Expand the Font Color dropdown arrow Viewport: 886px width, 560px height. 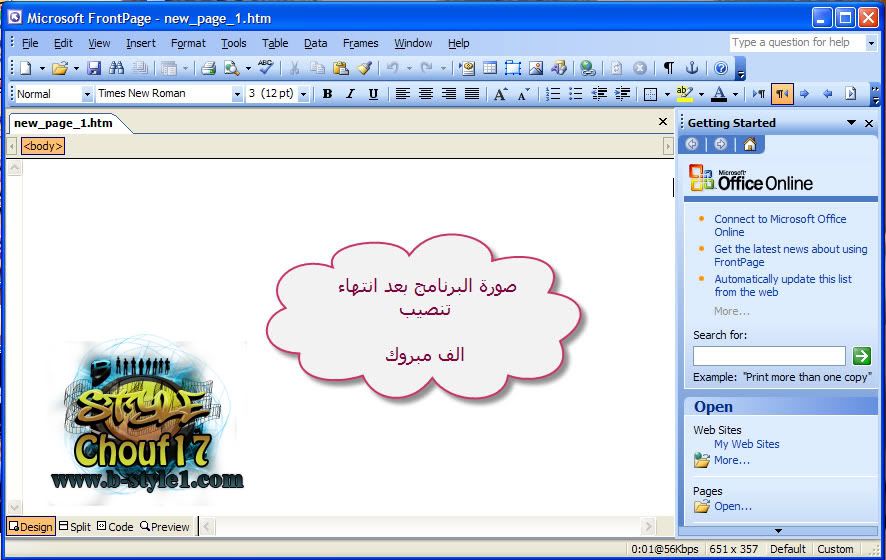coord(735,94)
